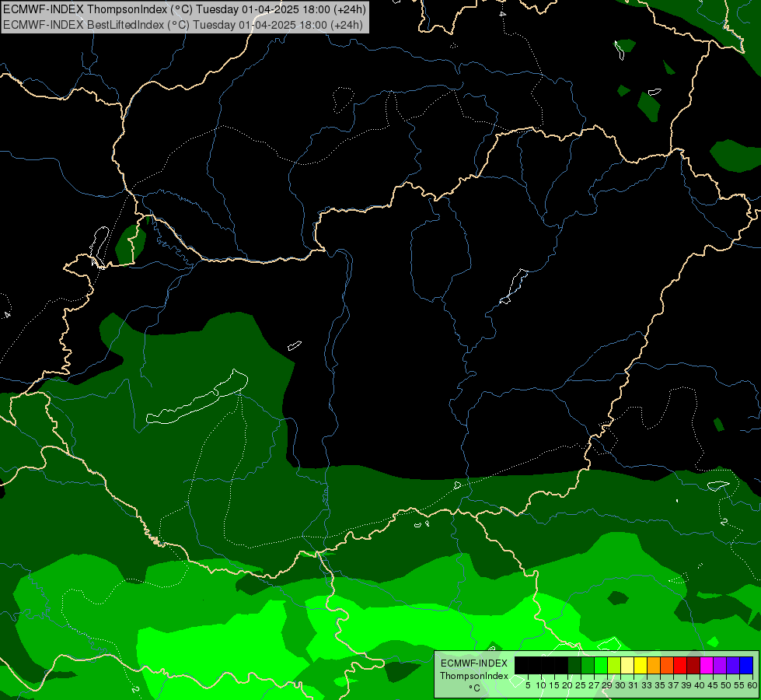761x700 pixels.
Task: Click the legend scale value 5
Action: click(x=528, y=685)
